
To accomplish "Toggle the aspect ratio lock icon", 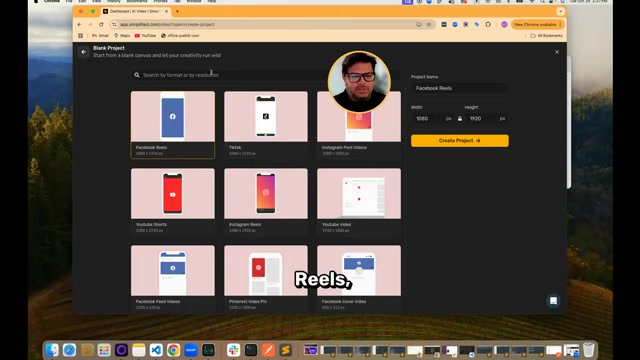I will pyautogui.click(x=460, y=119).
